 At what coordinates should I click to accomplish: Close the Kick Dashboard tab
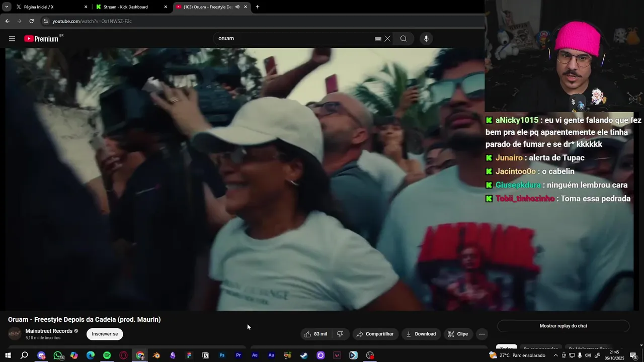coord(166,7)
